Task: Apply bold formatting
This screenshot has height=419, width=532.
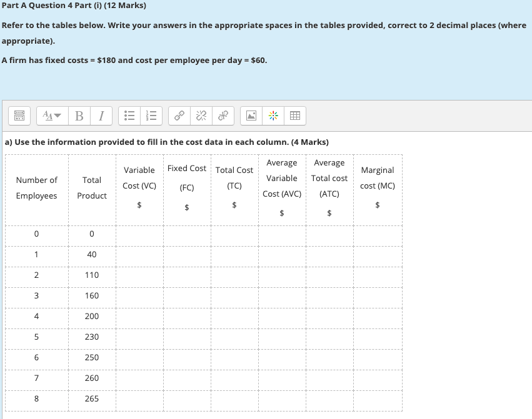Action: click(79, 116)
